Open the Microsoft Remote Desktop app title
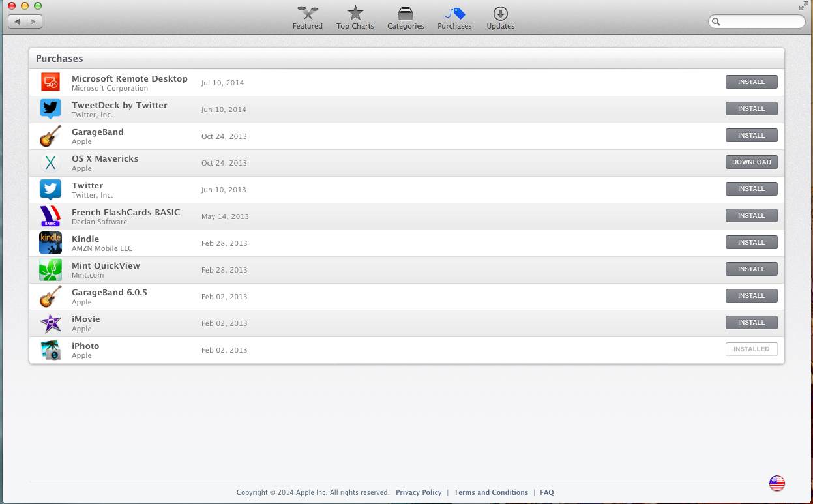The width and height of the screenshot is (813, 504). click(x=130, y=78)
